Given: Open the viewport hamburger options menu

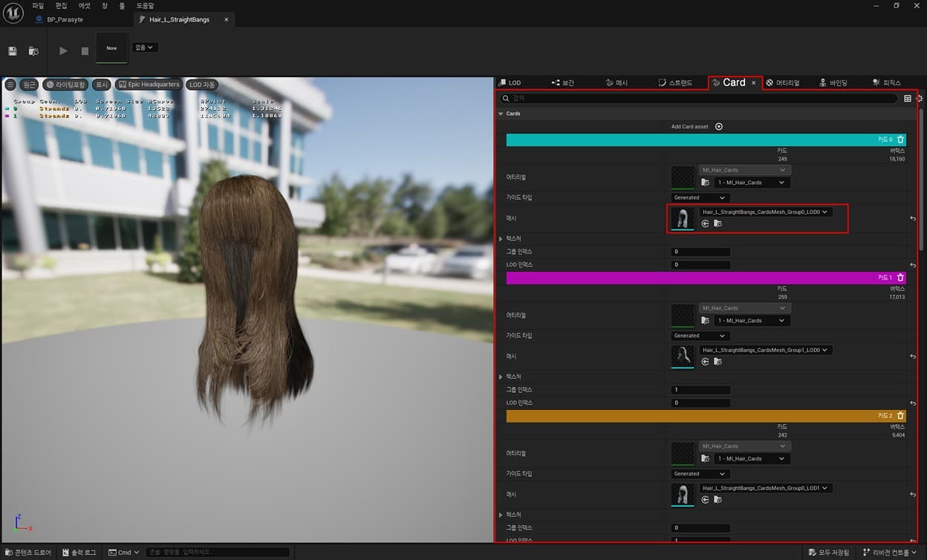Looking at the screenshot, I should tap(10, 85).
